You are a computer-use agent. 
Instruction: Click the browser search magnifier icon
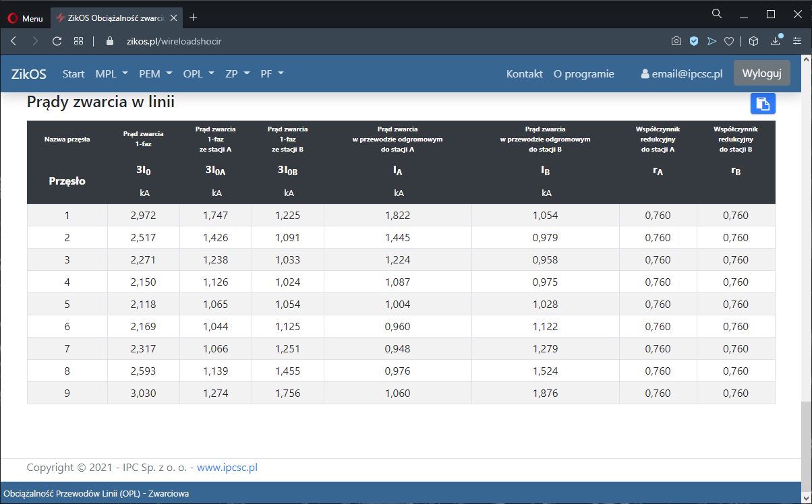pos(717,13)
